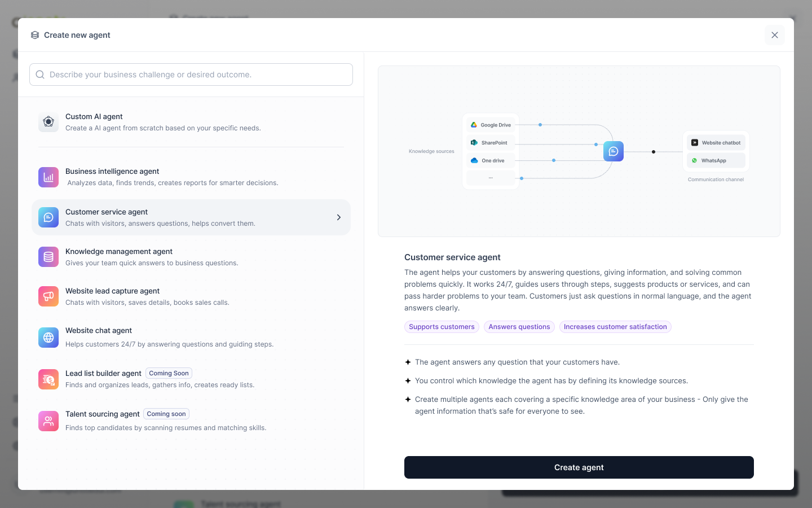812x508 pixels.
Task: Click the Custom AI agent icon
Action: [48, 122]
